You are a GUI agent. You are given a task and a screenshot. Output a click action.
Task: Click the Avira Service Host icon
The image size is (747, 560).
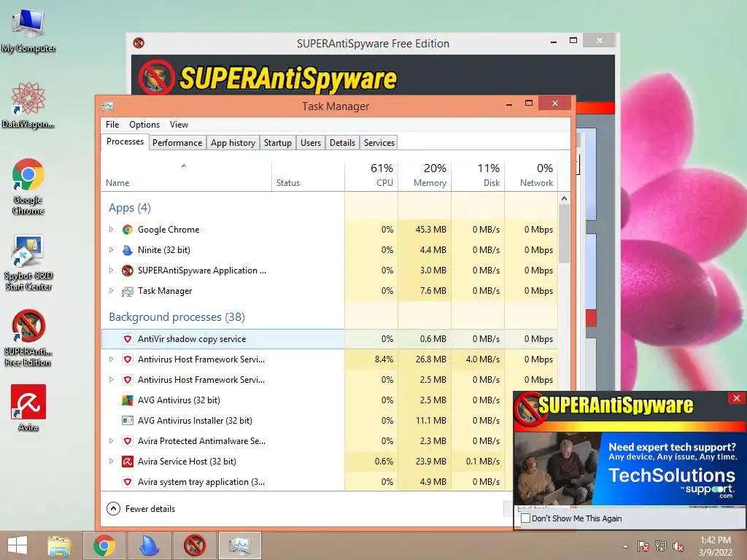[127, 462]
